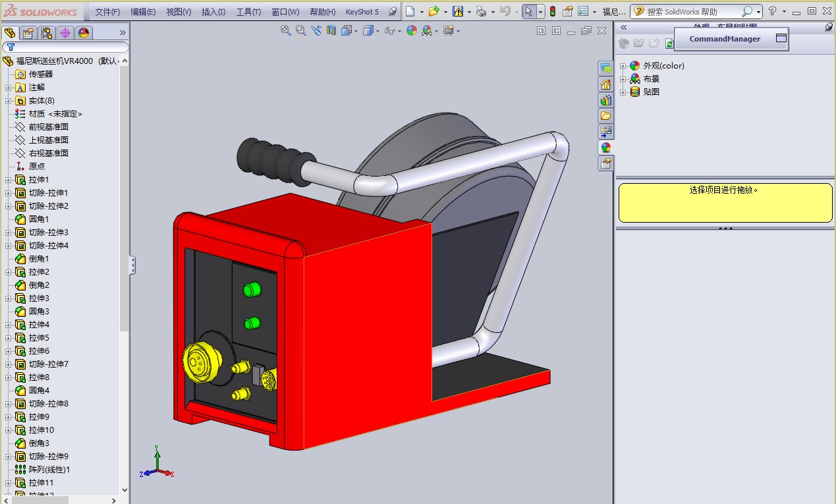The height and width of the screenshot is (504, 836).
Task: Click the Edit Appearance icon in view toolbar
Action: pyautogui.click(x=412, y=30)
